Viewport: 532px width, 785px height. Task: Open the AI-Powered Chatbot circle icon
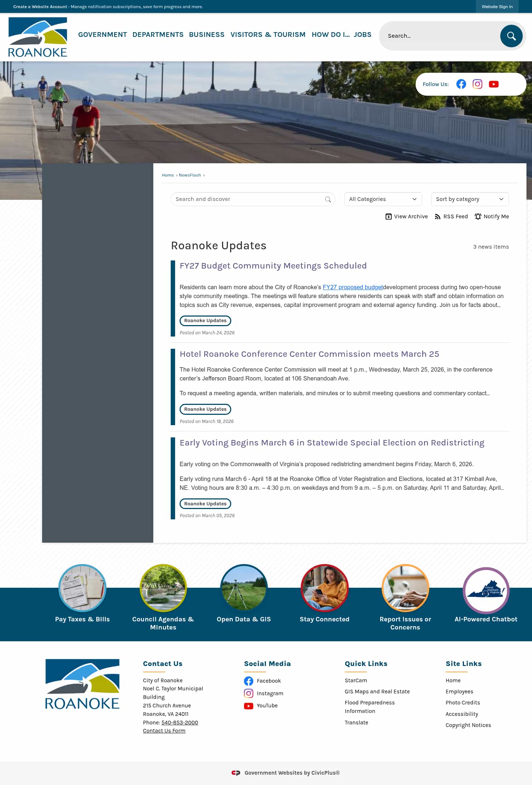tap(486, 590)
